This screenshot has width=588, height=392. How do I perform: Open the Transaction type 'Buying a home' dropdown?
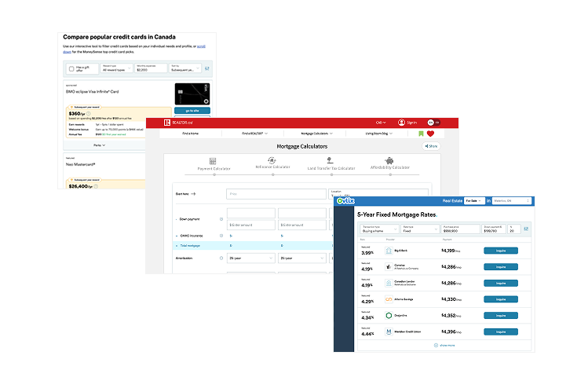[x=379, y=229]
